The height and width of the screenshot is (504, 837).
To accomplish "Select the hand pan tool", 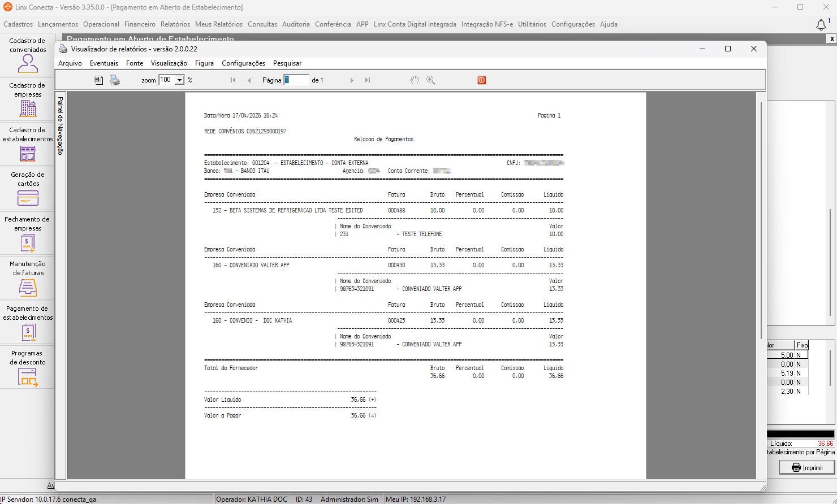I will pos(415,80).
